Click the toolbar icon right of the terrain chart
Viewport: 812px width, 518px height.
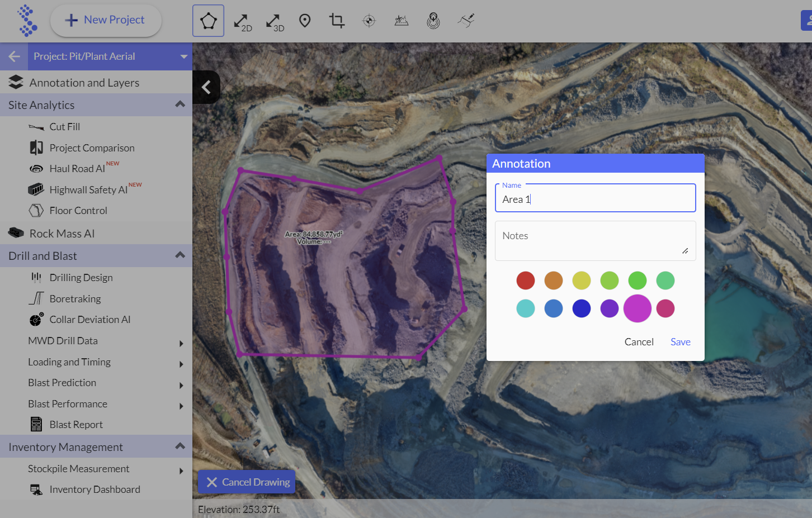(x=433, y=21)
